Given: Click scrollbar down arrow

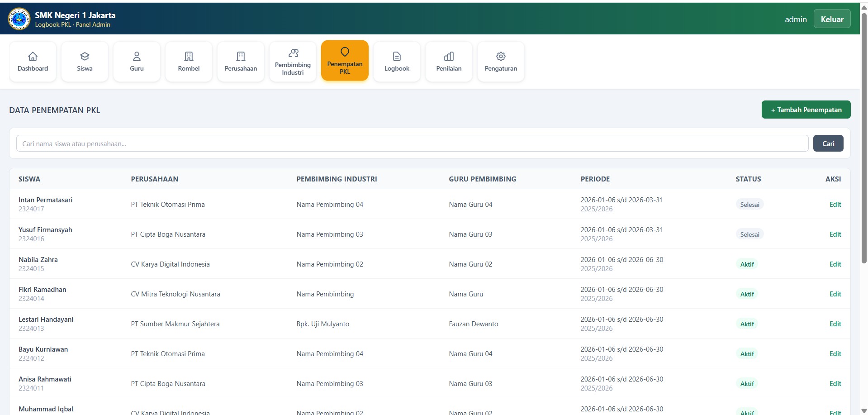Looking at the screenshot, I should 864,411.
